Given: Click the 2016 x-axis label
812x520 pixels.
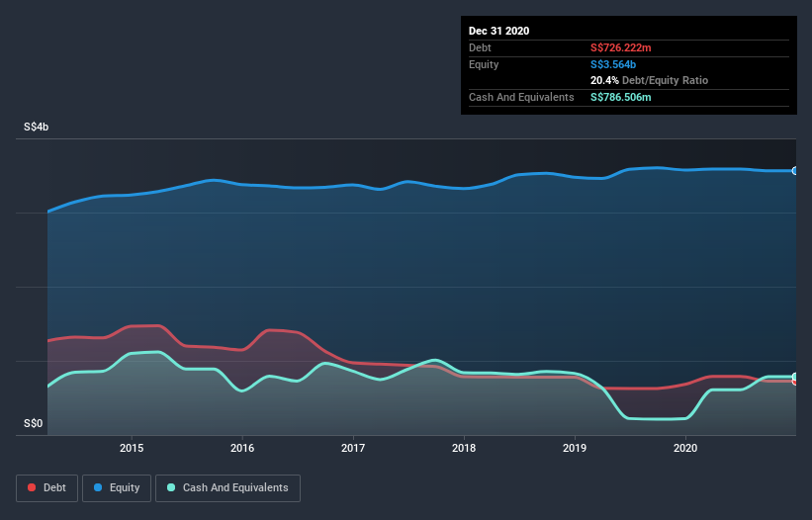Looking at the screenshot, I should click(x=242, y=448).
